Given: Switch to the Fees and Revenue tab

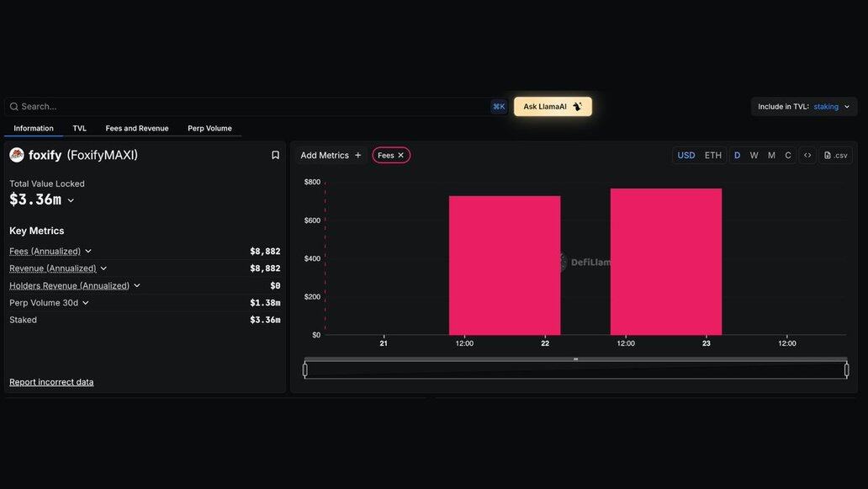Looking at the screenshot, I should point(137,129).
